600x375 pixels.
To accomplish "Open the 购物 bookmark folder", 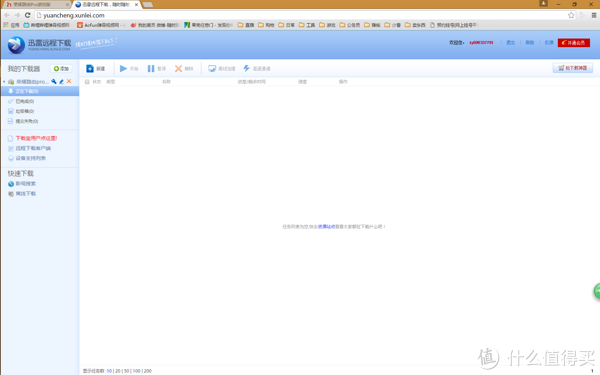I will 266,25.
